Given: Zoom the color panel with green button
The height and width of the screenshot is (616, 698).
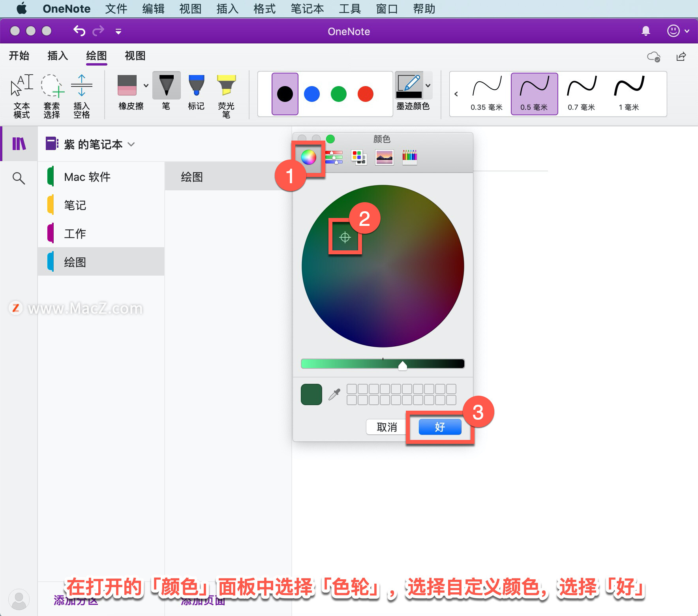Looking at the screenshot, I should 330,139.
